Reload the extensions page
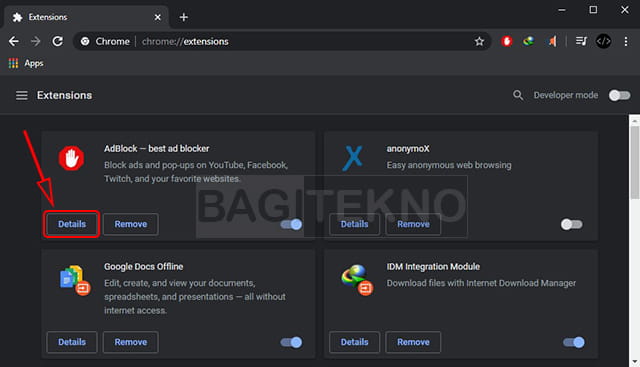Viewport: 640px width, 367px height. (x=58, y=41)
